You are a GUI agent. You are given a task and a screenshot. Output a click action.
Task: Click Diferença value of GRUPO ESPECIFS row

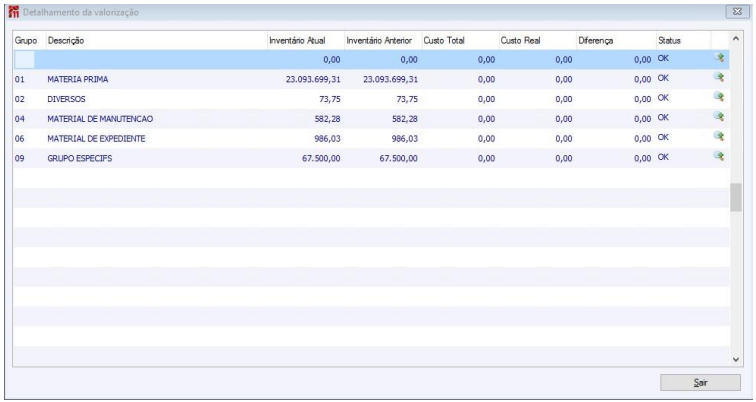pyautogui.click(x=643, y=159)
